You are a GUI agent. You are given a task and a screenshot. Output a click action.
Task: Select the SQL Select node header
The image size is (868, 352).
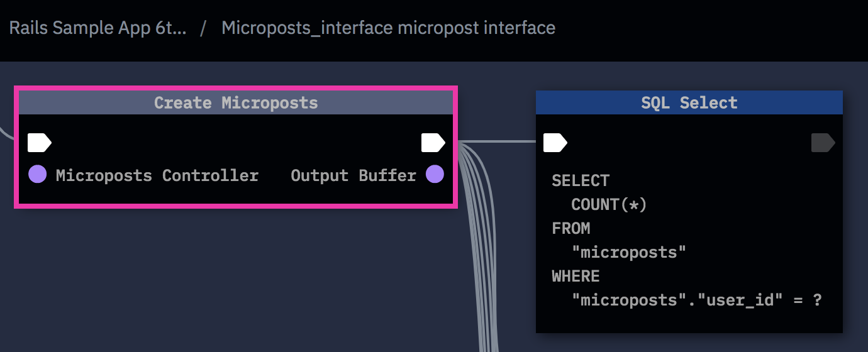pos(689,102)
